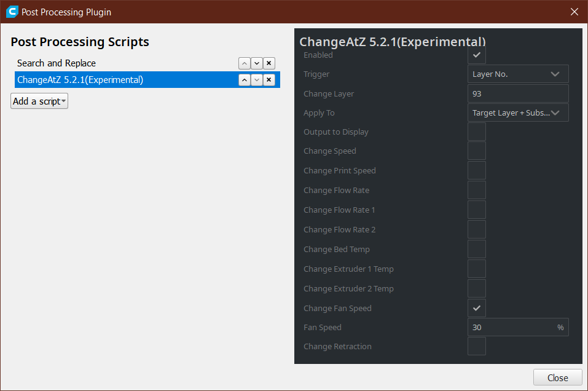Select Search and Replace script row
The image size is (588, 391).
[x=147, y=63]
